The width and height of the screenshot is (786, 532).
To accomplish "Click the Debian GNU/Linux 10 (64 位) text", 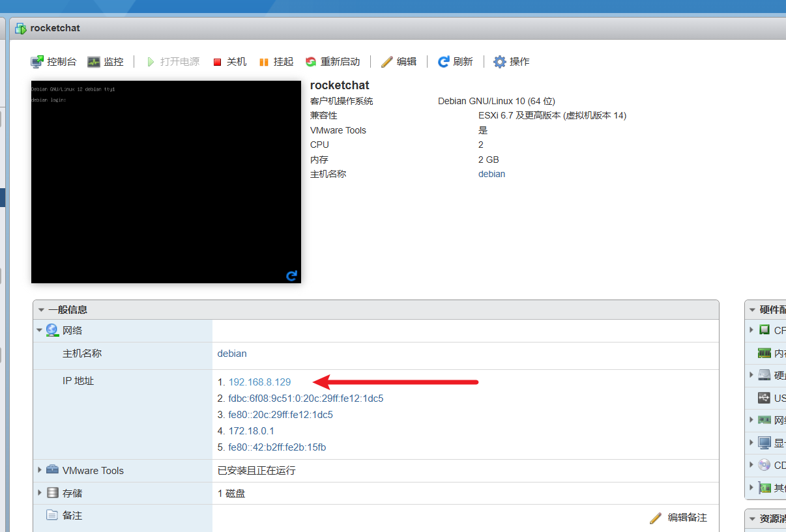I will coord(497,101).
